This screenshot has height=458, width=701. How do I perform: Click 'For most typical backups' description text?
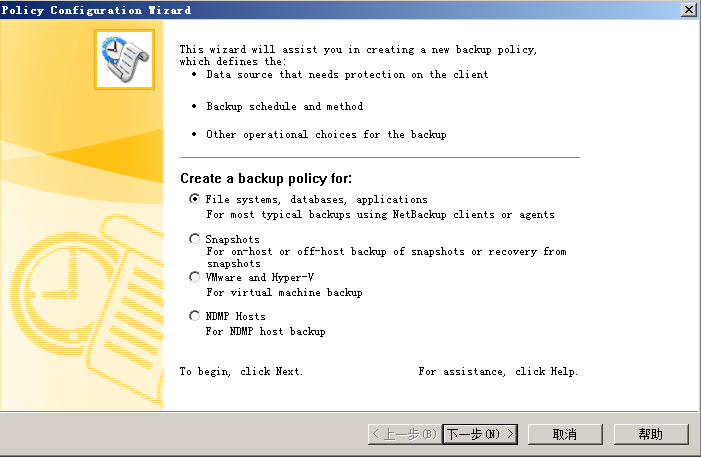tap(380, 215)
